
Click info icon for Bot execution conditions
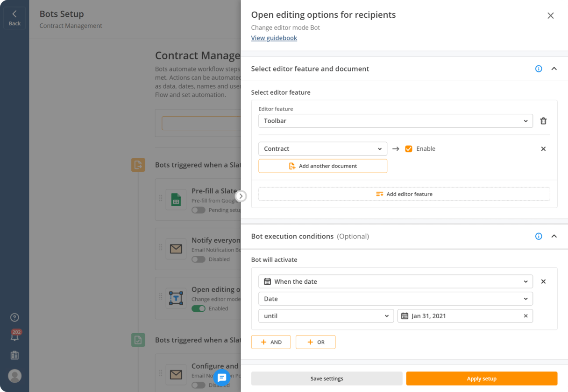pos(539,236)
